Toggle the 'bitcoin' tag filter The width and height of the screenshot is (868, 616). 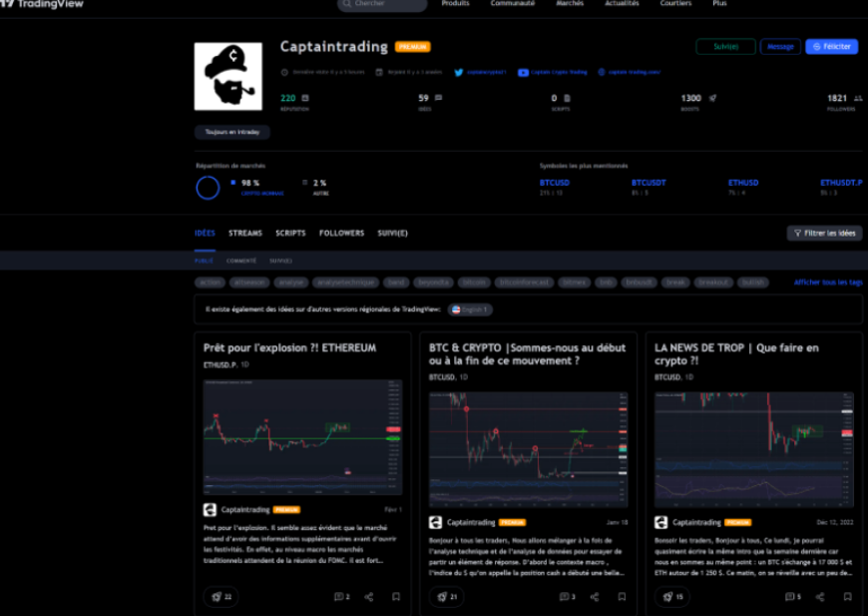[475, 283]
